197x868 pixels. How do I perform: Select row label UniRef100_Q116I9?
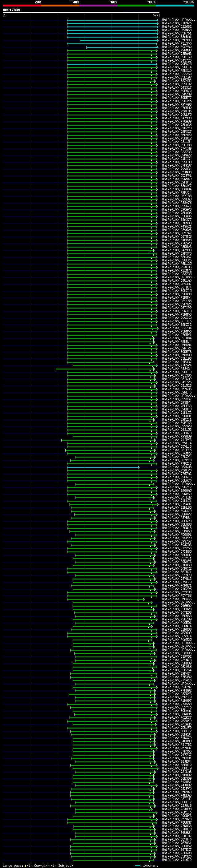[177, 860]
